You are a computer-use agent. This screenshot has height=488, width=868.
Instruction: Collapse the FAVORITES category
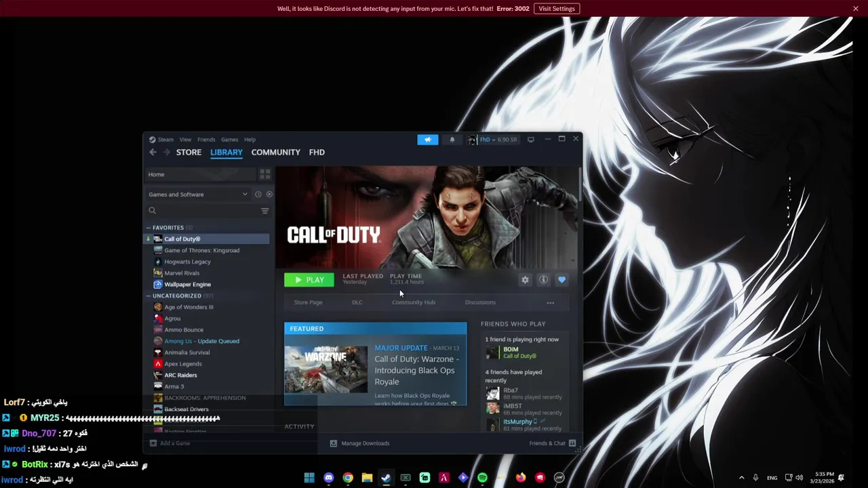149,228
